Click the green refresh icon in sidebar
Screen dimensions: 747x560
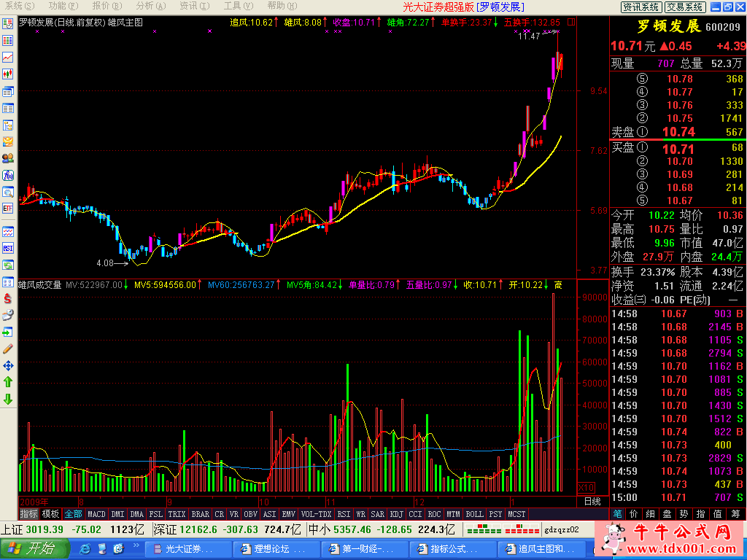click(7, 265)
